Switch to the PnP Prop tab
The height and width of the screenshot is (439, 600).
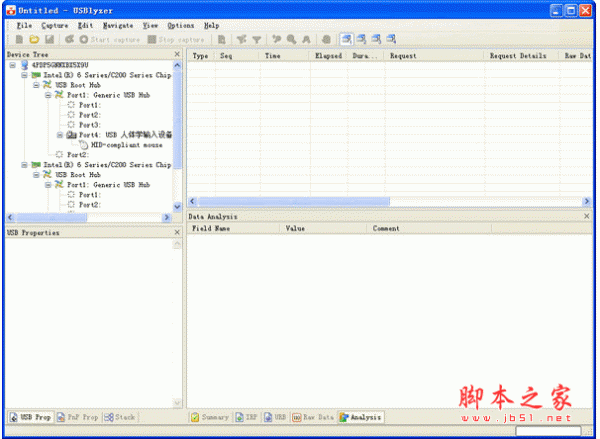click(x=78, y=417)
